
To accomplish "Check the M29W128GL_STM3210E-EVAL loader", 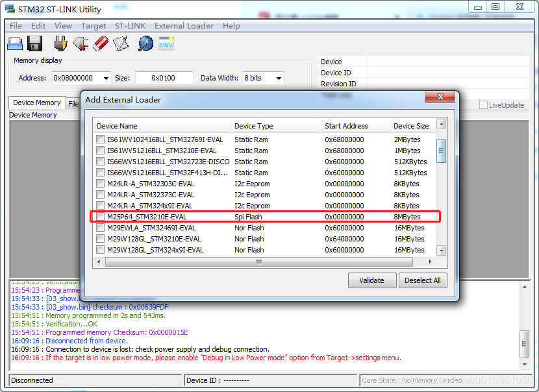I will [x=100, y=238].
